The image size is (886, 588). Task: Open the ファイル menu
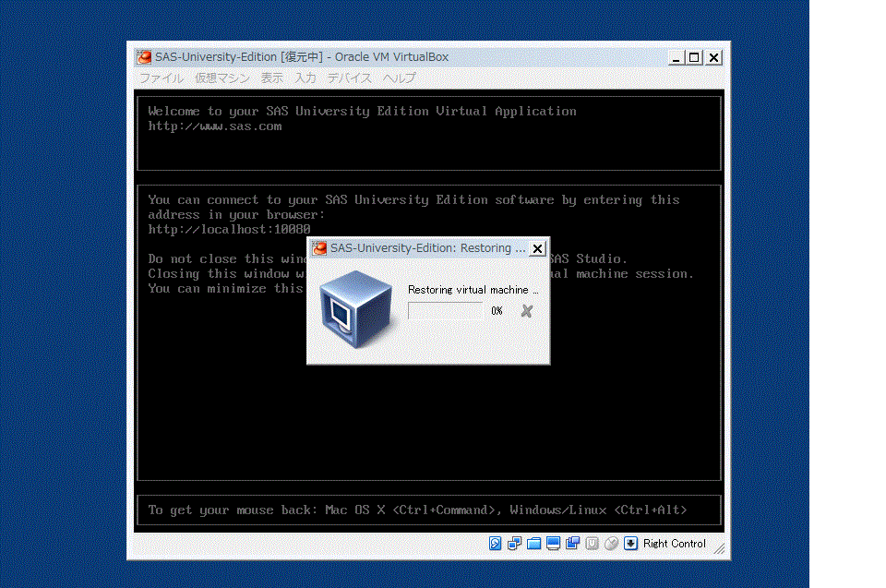click(x=162, y=78)
